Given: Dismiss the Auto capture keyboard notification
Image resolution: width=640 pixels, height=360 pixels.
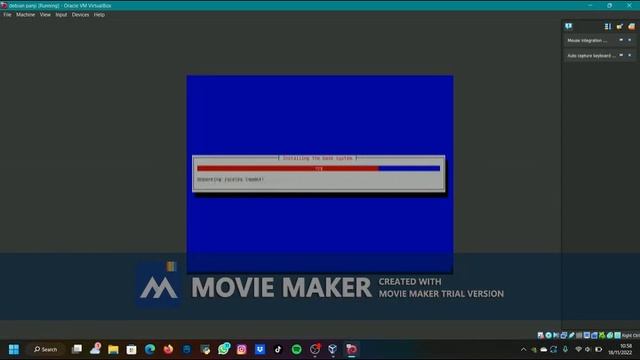Looking at the screenshot, I should click(630, 55).
